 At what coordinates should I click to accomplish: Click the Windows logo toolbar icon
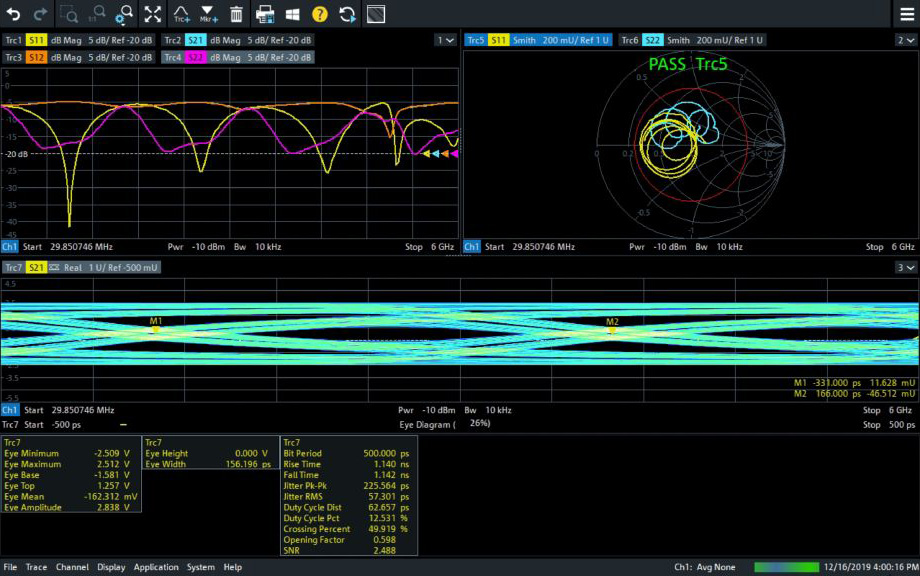coord(293,14)
